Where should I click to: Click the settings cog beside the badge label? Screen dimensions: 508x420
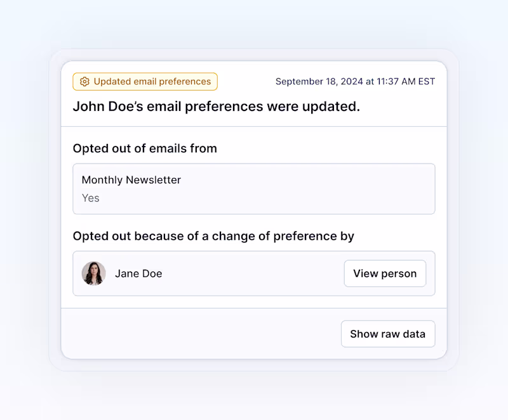84,81
